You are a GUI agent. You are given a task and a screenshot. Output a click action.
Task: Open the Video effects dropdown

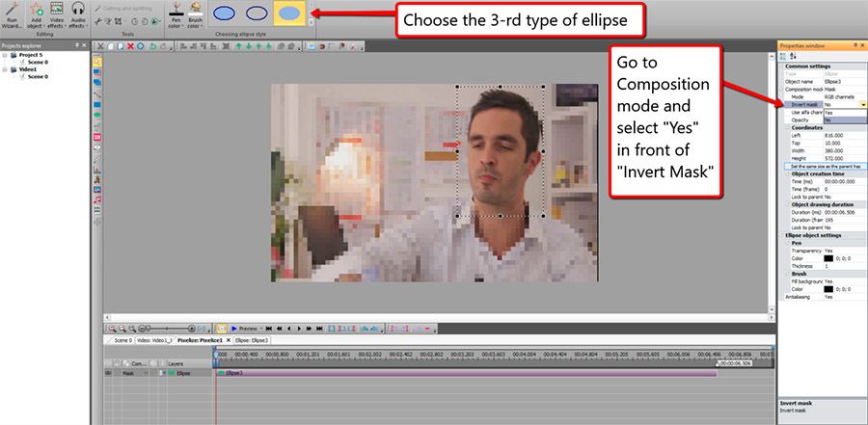pos(57,15)
